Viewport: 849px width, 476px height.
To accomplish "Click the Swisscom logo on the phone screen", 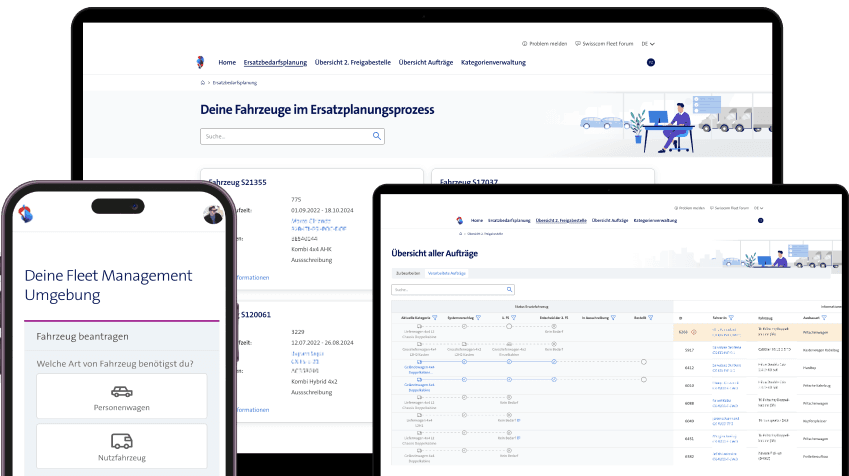I will (27, 213).
